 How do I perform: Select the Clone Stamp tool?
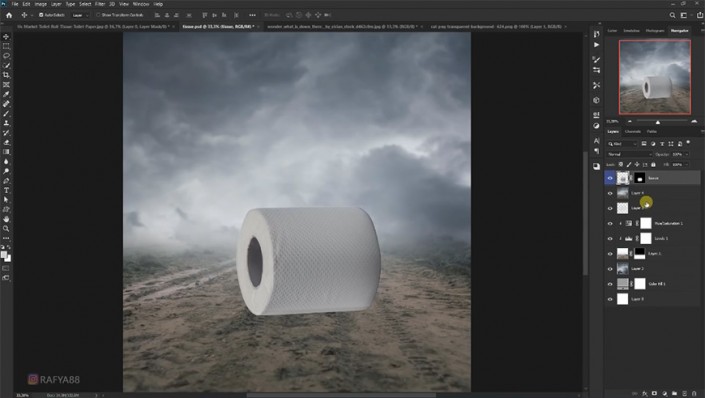(x=6, y=123)
